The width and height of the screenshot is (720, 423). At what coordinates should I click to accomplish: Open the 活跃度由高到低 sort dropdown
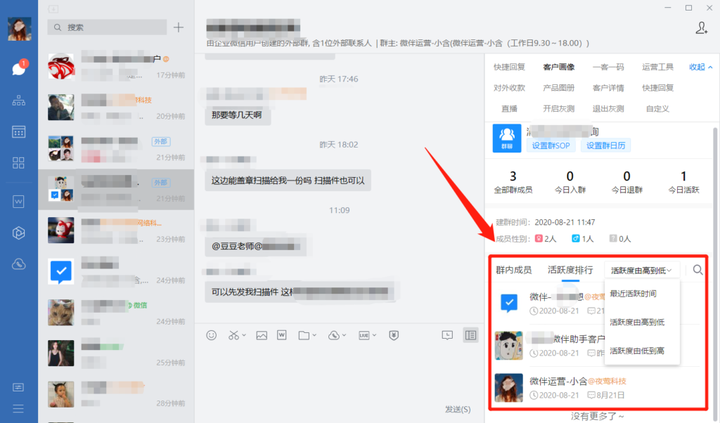pos(641,271)
